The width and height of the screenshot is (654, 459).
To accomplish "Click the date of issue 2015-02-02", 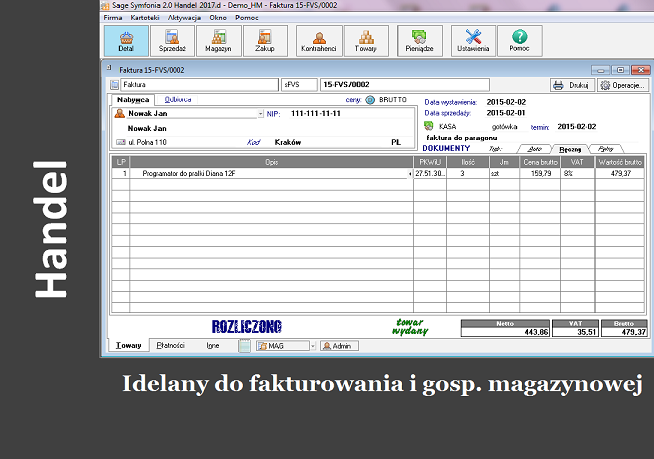I will click(x=506, y=102).
